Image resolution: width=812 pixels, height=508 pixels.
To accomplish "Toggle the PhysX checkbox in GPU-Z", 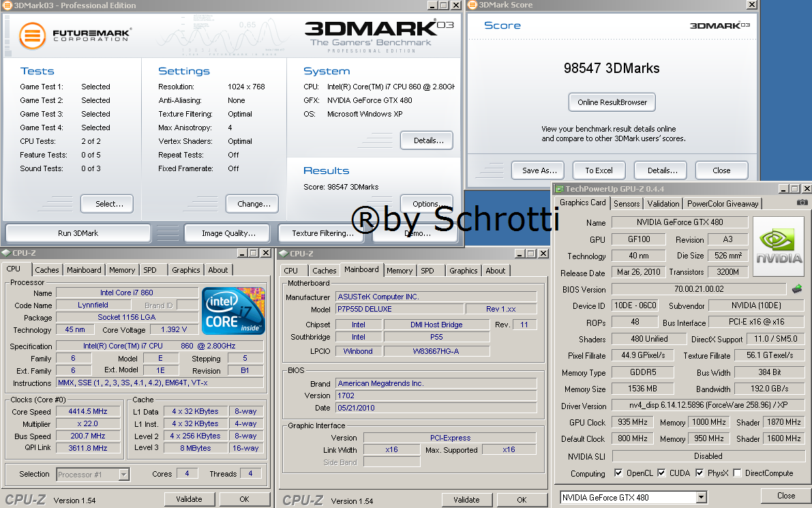I will pos(700,473).
